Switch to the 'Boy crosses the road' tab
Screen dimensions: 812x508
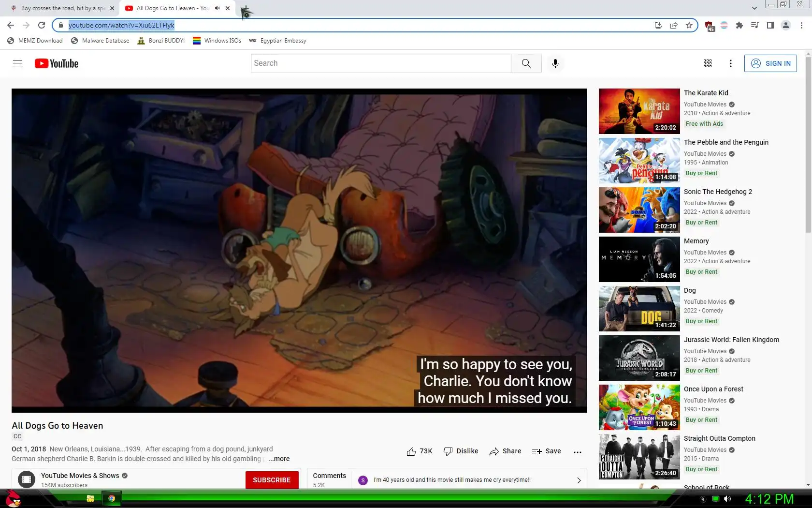(63, 8)
